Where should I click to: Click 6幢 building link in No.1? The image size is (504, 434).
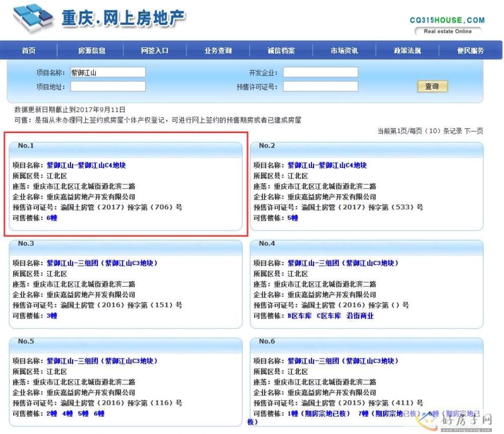pyautogui.click(x=51, y=218)
